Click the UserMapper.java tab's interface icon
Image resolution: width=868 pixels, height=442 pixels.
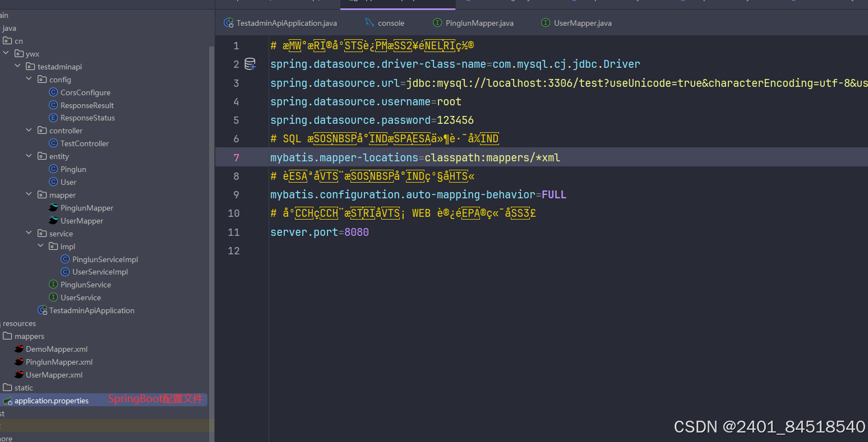tap(545, 22)
